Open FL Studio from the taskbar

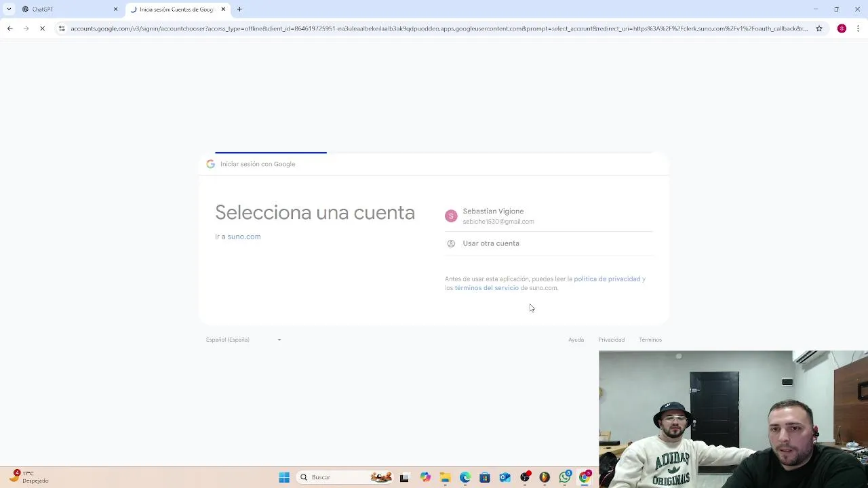tap(545, 477)
